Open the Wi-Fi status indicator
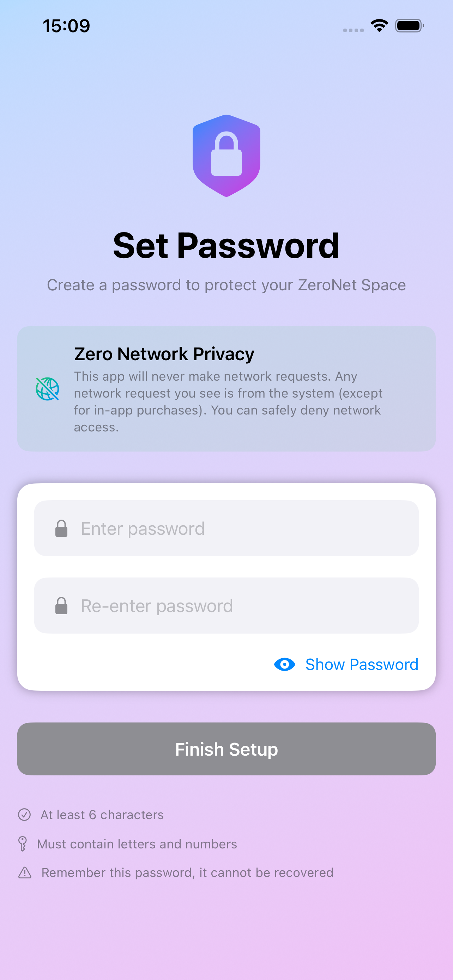 (379, 25)
